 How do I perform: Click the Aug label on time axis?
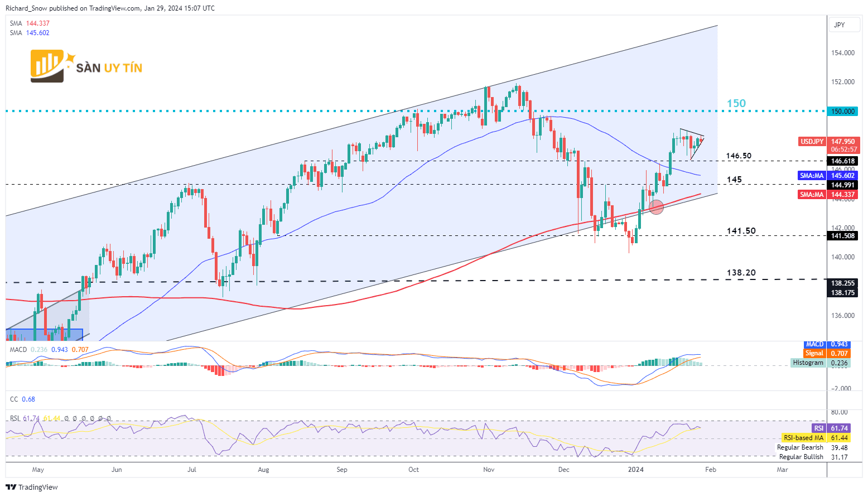[x=263, y=470]
